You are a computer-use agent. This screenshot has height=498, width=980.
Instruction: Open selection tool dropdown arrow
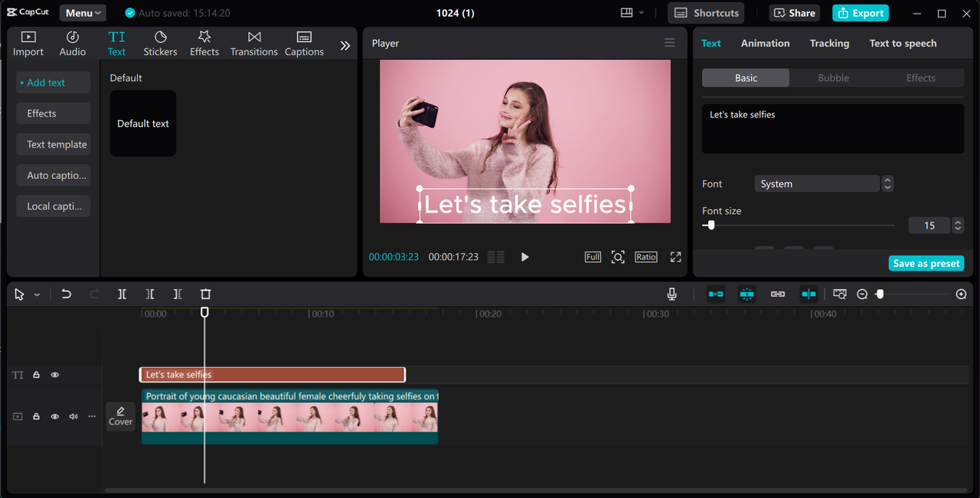click(x=37, y=295)
